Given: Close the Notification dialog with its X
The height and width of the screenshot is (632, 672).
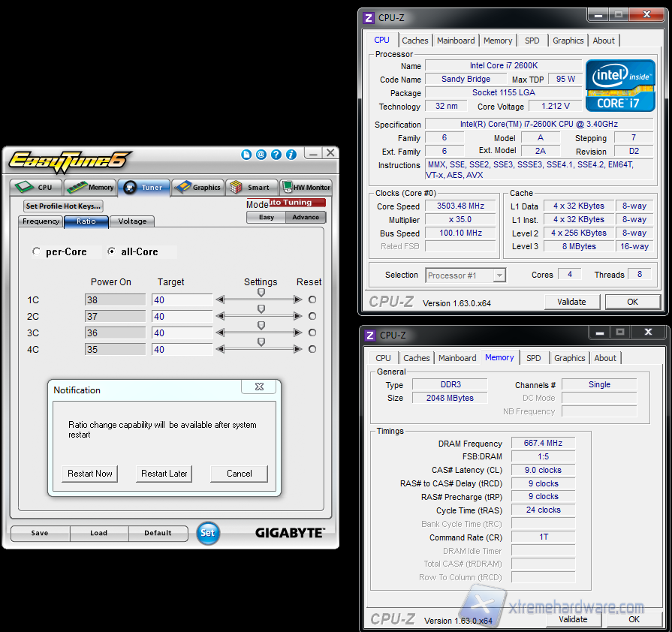Looking at the screenshot, I should [x=259, y=387].
